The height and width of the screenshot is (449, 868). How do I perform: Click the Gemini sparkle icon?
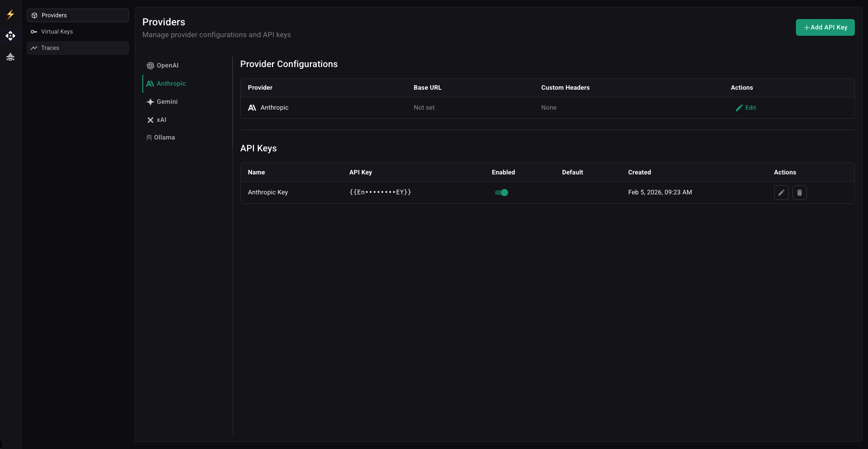pyautogui.click(x=150, y=101)
